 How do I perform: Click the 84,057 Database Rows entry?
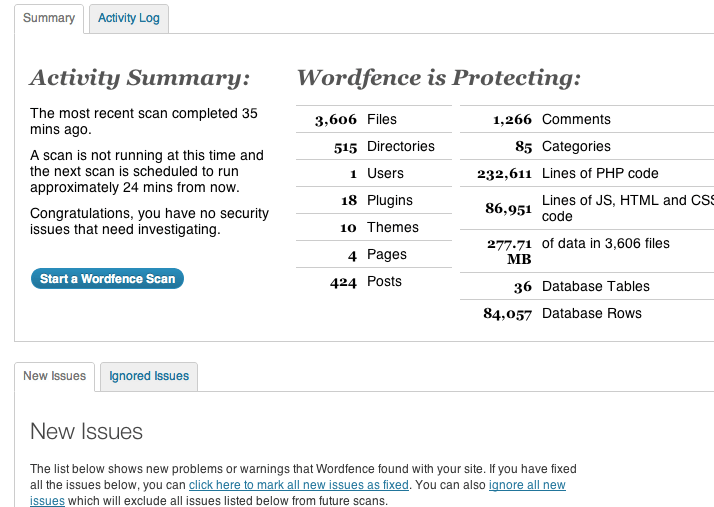point(587,313)
